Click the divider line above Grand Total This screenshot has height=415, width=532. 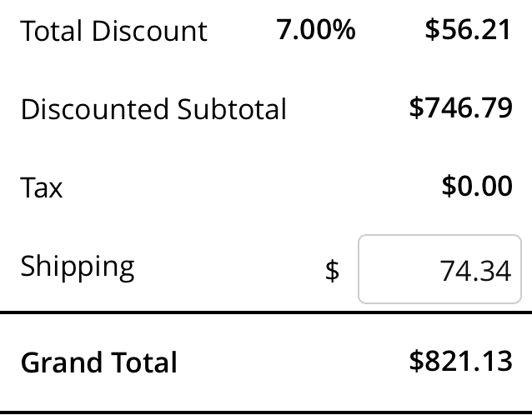[x=266, y=312]
